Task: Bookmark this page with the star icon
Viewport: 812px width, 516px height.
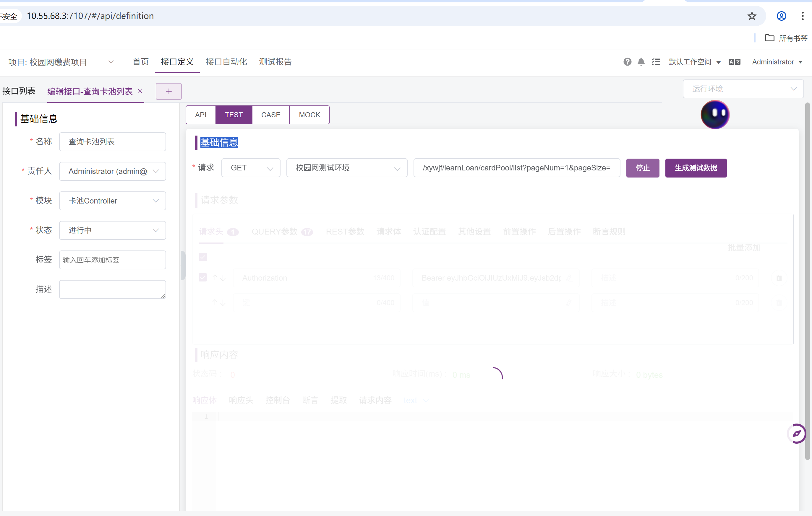Action: (x=752, y=16)
